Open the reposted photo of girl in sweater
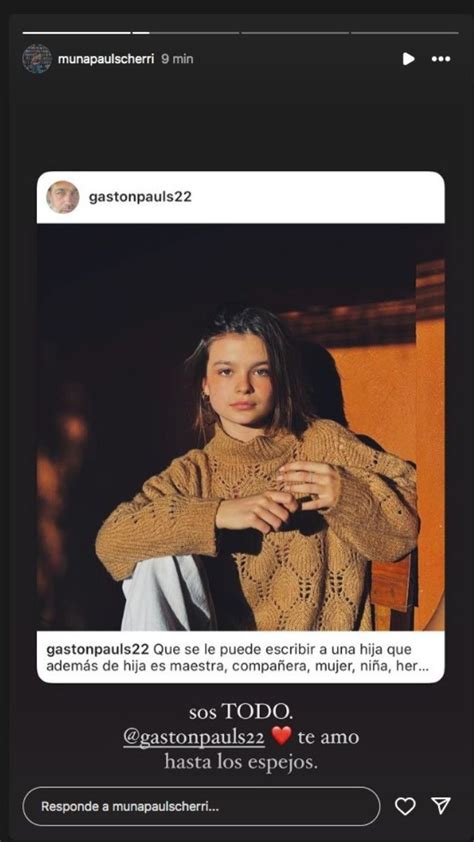474x842 pixels. coord(240,427)
